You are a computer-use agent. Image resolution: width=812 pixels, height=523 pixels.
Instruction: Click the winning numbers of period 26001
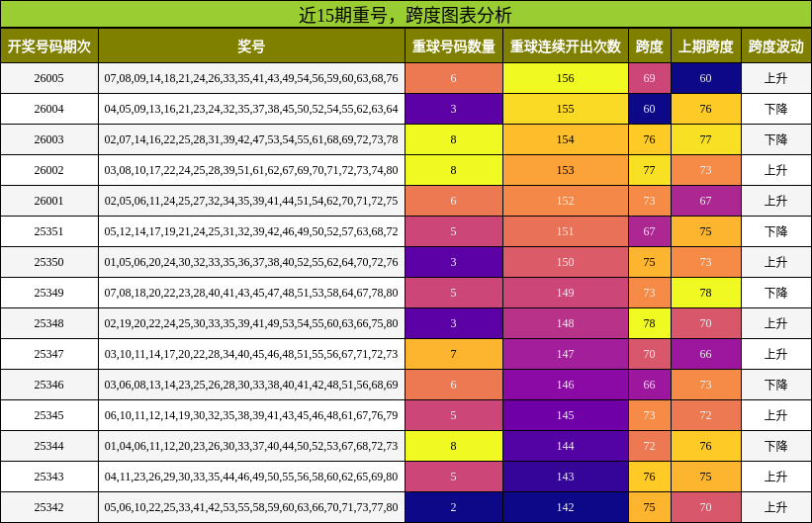click(251, 201)
